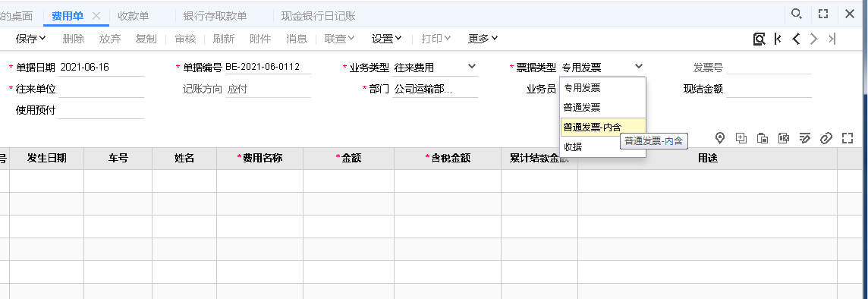Viewport: 868px width, 299px height.
Task: Click the 使用预付 input field
Action: click(x=101, y=110)
